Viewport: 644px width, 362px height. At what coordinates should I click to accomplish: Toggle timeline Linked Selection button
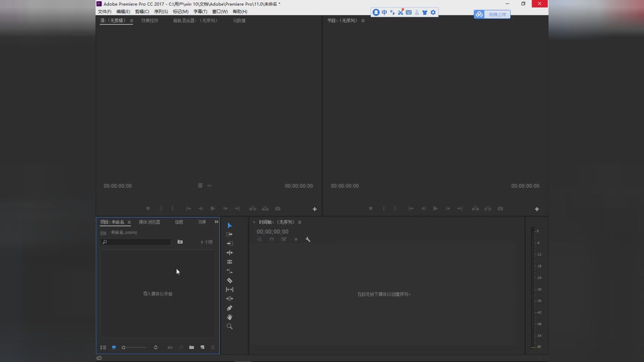point(284,239)
